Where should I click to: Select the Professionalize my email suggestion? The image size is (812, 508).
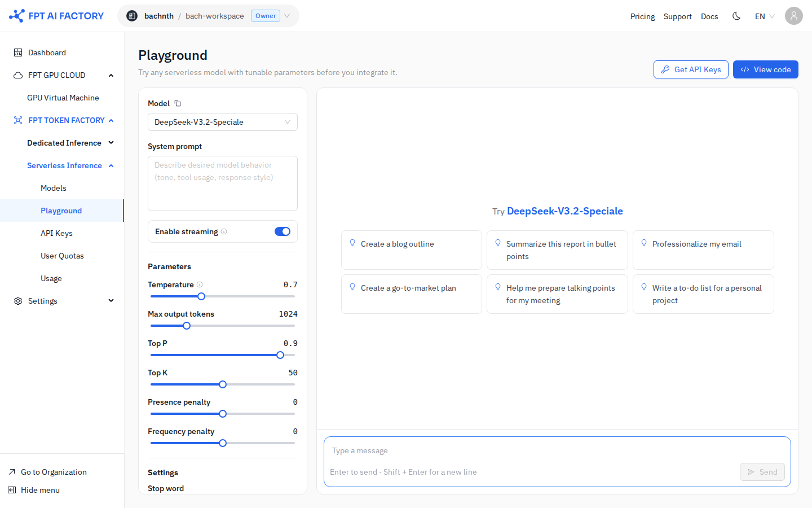(703, 250)
